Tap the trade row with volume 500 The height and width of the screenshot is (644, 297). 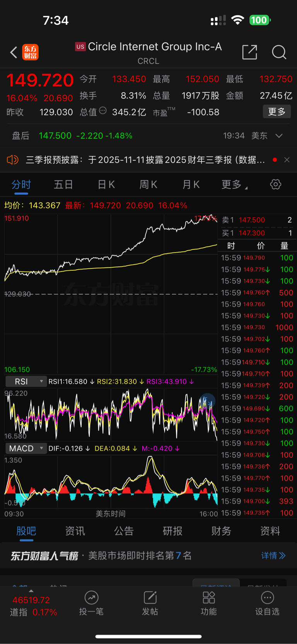pos(257,292)
